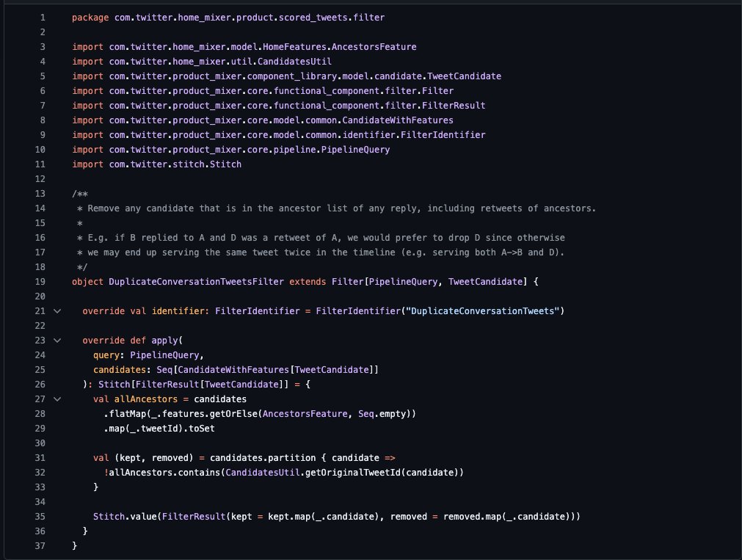Collapse the code fold at line 21
The width and height of the screenshot is (742, 560).
pyautogui.click(x=57, y=311)
